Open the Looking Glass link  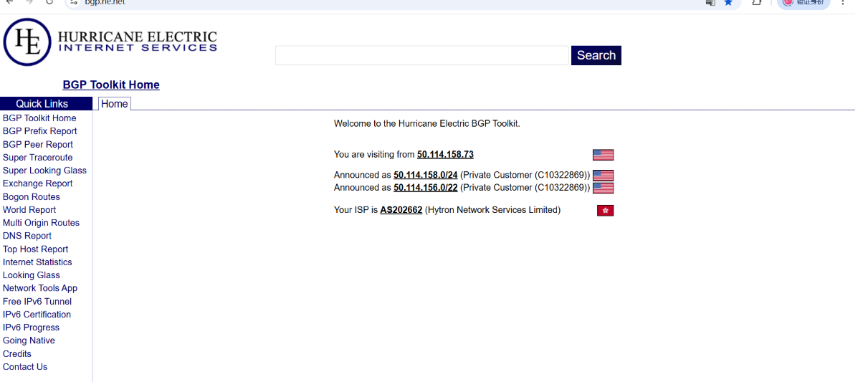point(32,275)
